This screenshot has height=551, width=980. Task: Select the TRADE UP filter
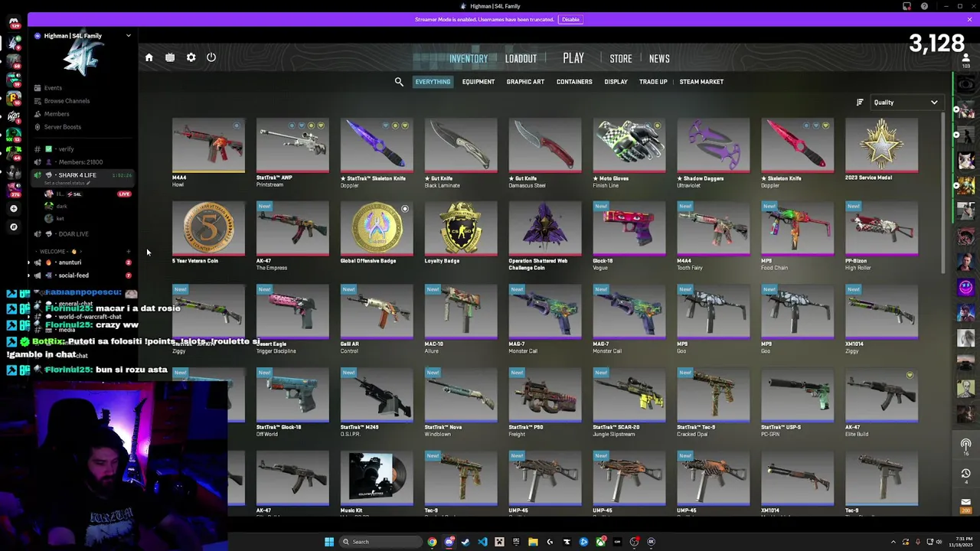(653, 82)
